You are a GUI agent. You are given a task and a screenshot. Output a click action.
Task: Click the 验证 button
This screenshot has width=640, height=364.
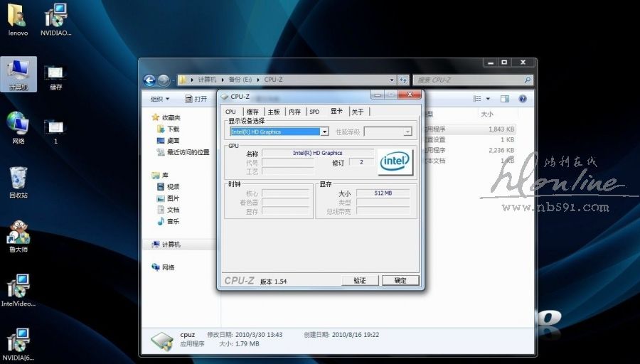(360, 281)
